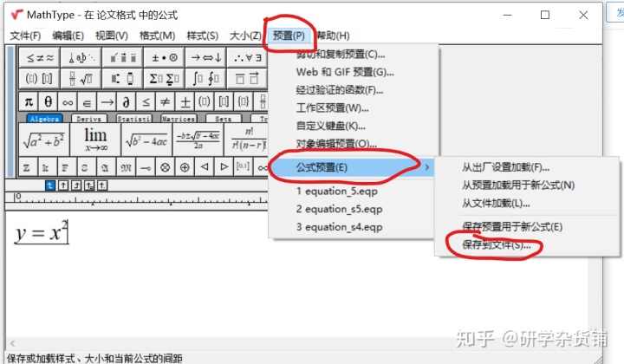Insert the not-equal symbol in small bar
The image size is (624, 364).
pyautogui.click(x=165, y=102)
